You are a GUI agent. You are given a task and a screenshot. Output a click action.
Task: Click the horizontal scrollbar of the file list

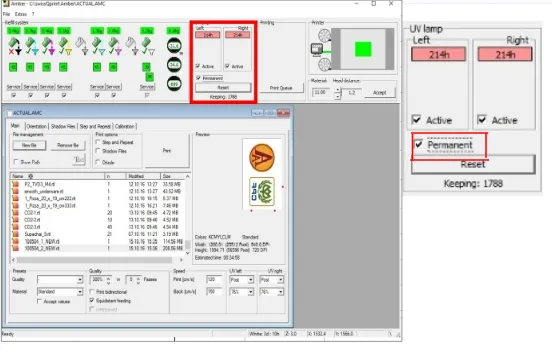coord(94,260)
